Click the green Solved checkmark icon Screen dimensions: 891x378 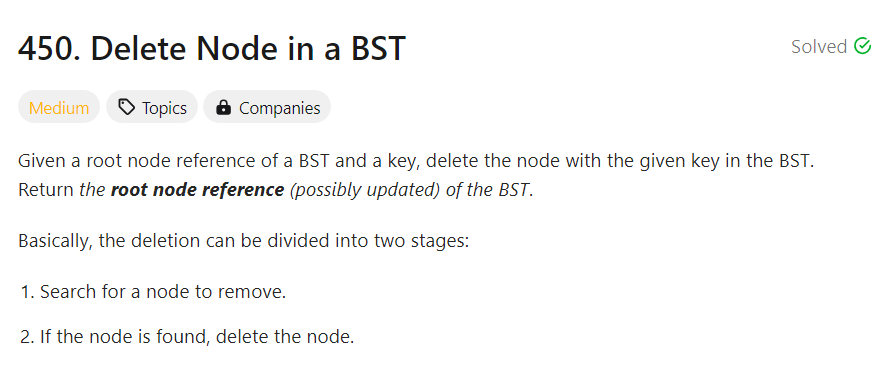pyautogui.click(x=863, y=46)
